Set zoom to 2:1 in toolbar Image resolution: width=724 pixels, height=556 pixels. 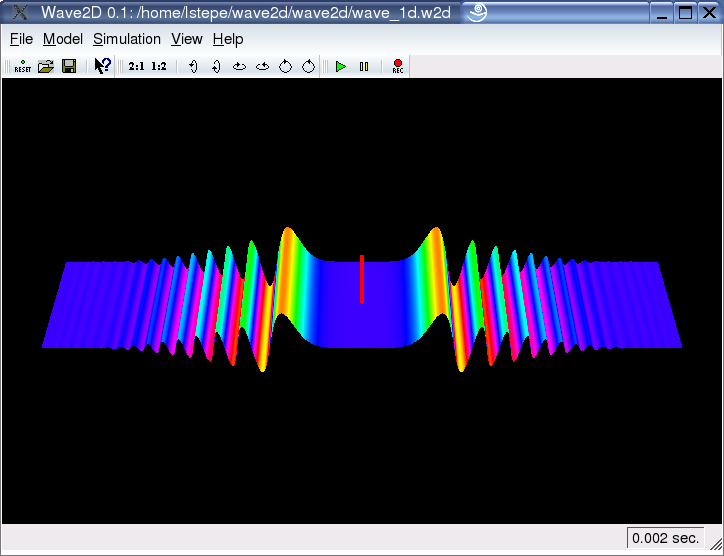tap(136, 67)
